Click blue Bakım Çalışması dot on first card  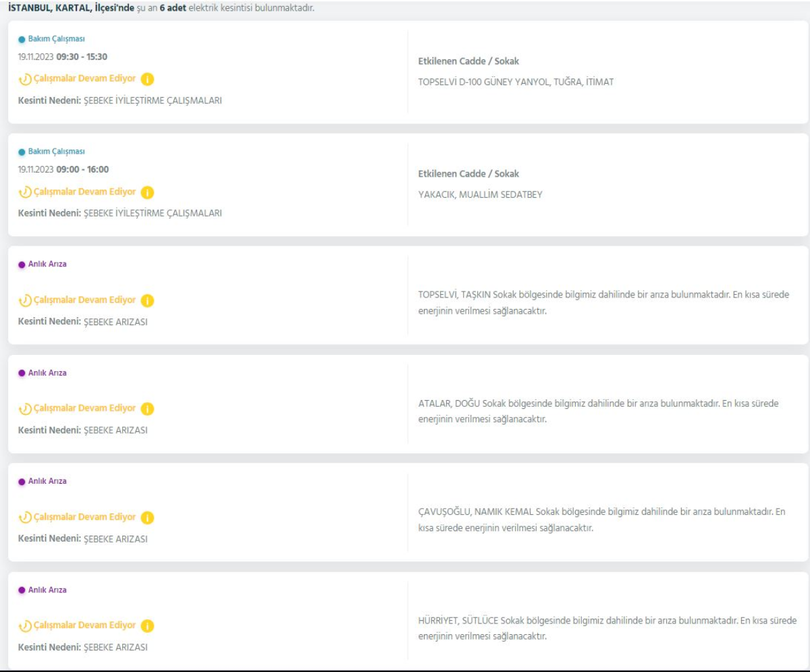(x=22, y=39)
